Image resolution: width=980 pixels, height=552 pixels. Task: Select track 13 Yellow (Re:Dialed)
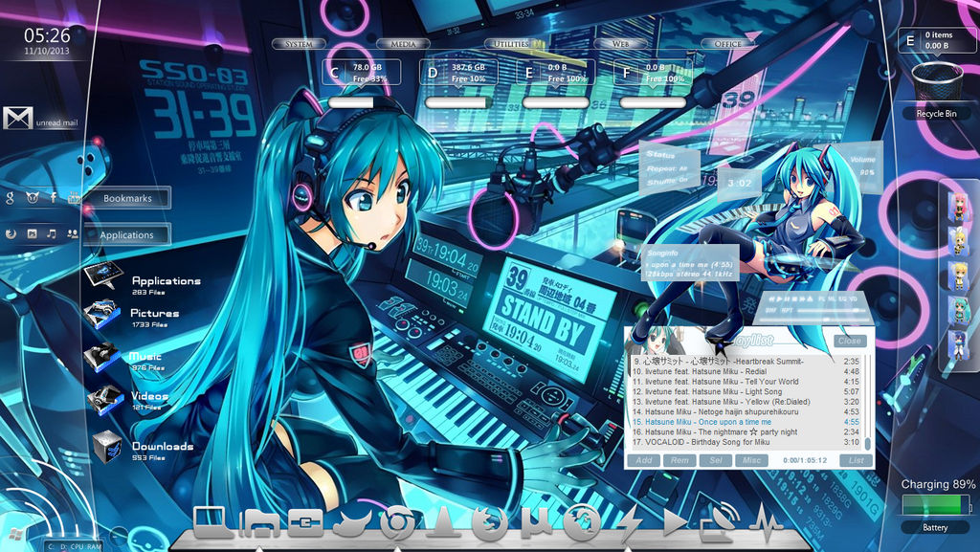(745, 402)
